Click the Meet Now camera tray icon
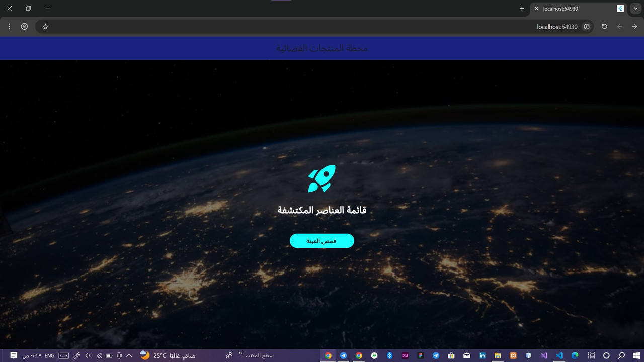644x362 pixels. pyautogui.click(x=119, y=355)
